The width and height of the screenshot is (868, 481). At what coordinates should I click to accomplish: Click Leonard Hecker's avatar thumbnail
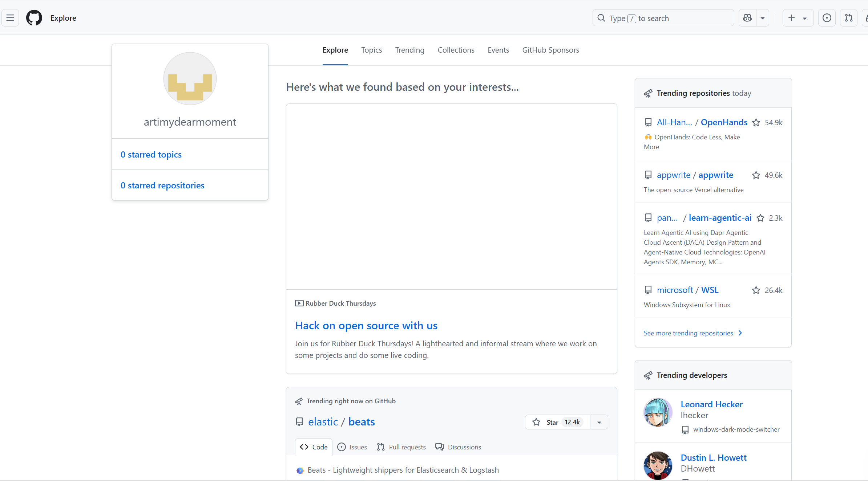pos(658,412)
